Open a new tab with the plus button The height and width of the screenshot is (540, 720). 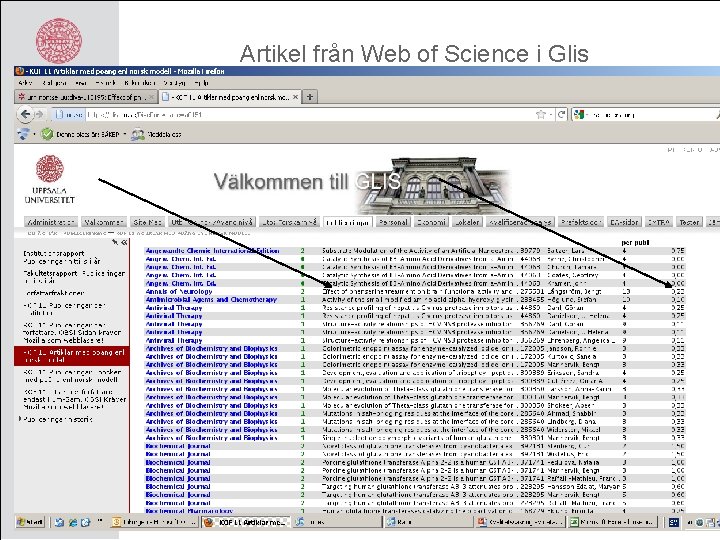point(310,97)
